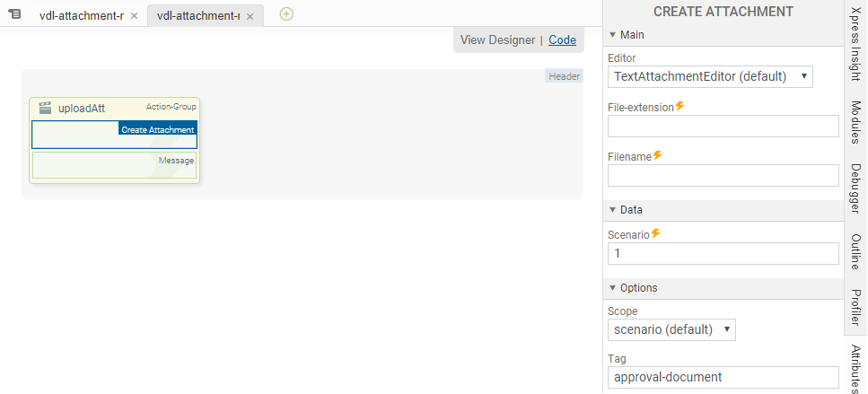This screenshot has width=868, height=394.
Task: Click the Tag input field
Action: (x=723, y=377)
